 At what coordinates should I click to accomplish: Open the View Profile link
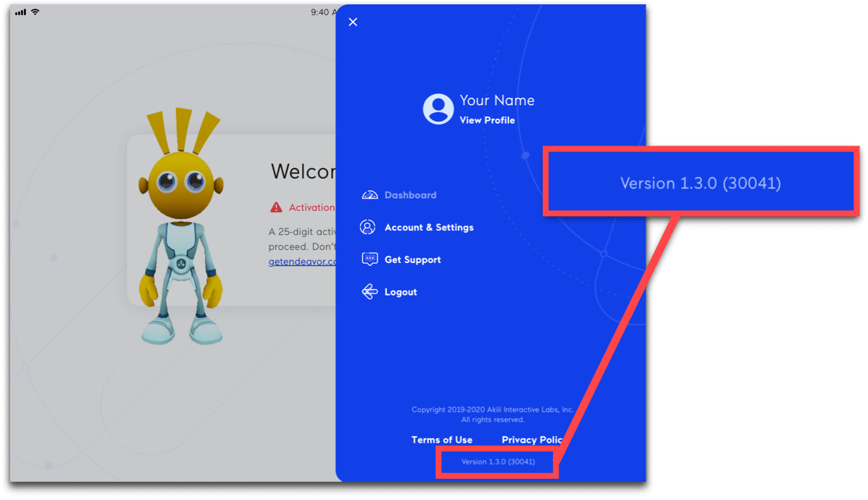[487, 120]
